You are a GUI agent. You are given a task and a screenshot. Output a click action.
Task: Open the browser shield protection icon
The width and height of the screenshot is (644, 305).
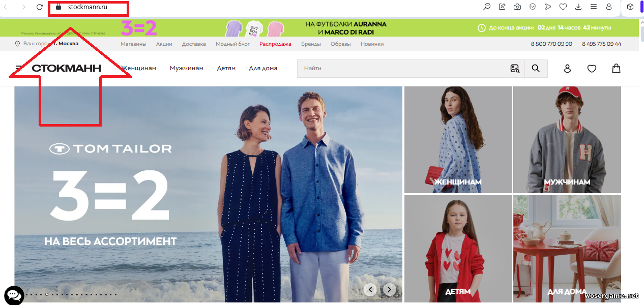pyautogui.click(x=533, y=7)
